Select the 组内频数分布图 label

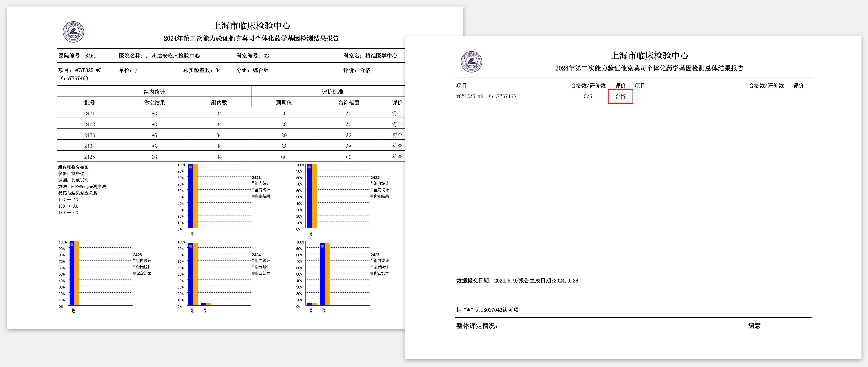[73, 167]
